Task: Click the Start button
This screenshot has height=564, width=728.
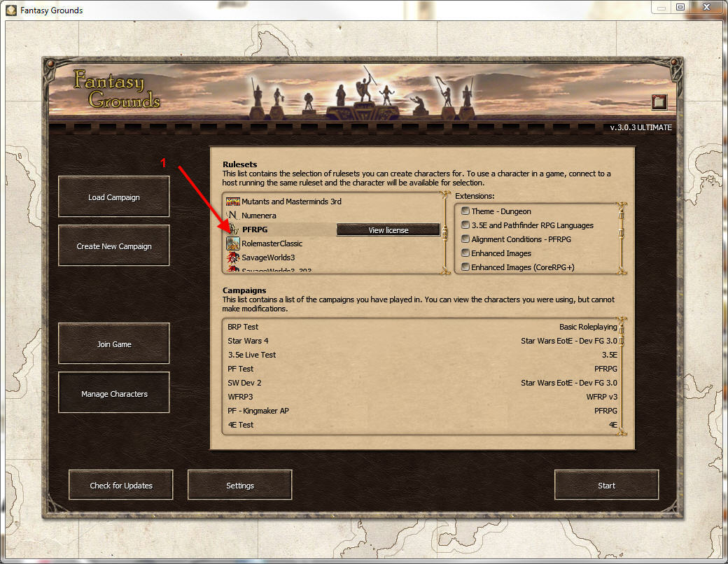Action: (606, 485)
